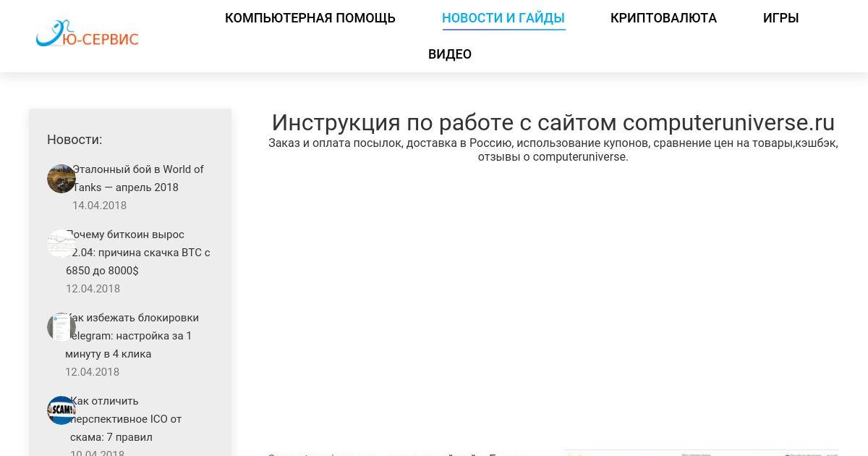Viewport: 868px width, 456px height.
Task: Click the date 14.04.2018
Action: click(99, 206)
